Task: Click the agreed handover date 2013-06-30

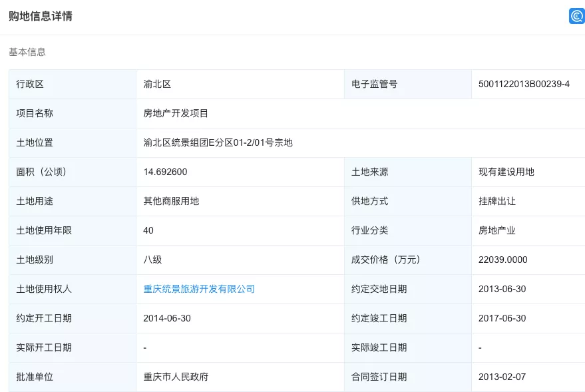Action: pyautogui.click(x=502, y=289)
